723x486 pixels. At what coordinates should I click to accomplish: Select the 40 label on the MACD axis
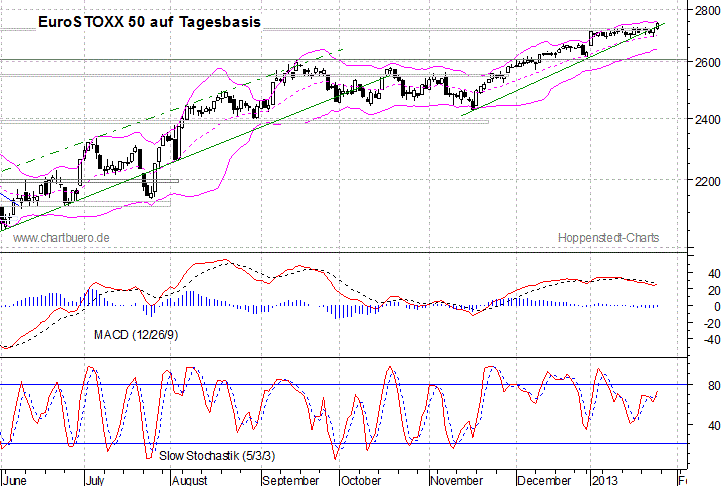[714, 274]
